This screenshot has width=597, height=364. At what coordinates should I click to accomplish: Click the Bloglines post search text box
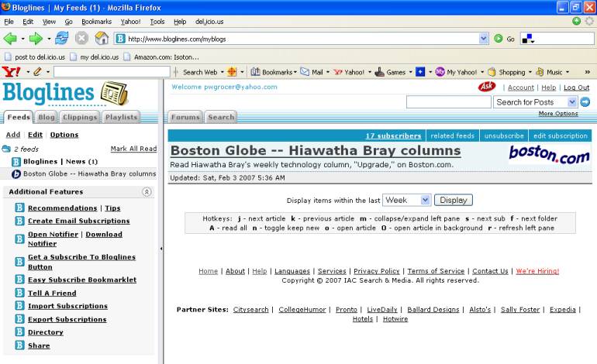[448, 102]
